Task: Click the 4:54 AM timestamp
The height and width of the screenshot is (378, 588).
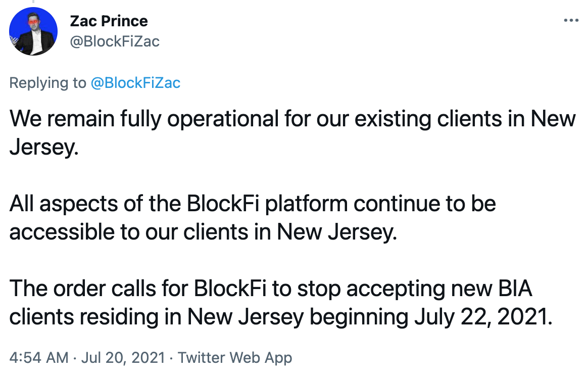Action: click(x=39, y=358)
